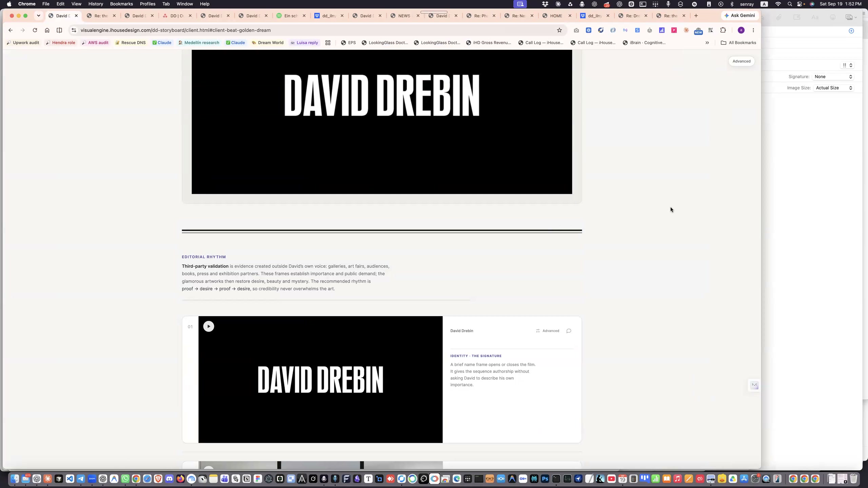This screenshot has width=868, height=488.
Task: Expand hidden bookmarks overflow chevron
Action: point(707,43)
